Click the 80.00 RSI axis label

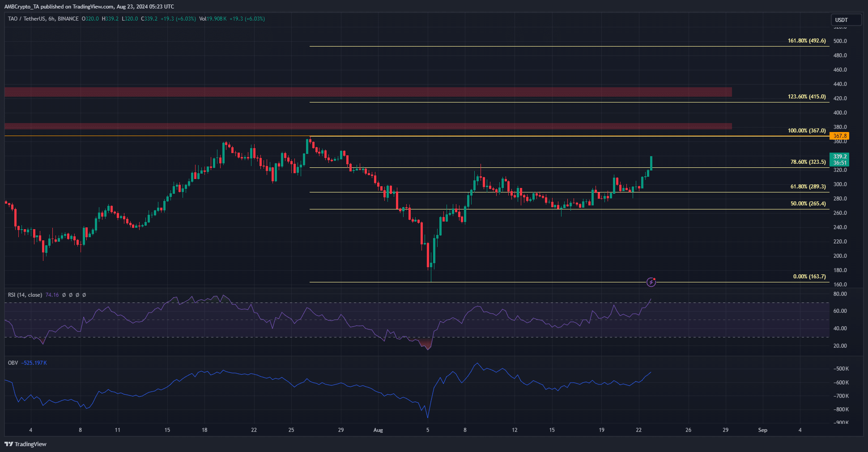[x=840, y=294]
